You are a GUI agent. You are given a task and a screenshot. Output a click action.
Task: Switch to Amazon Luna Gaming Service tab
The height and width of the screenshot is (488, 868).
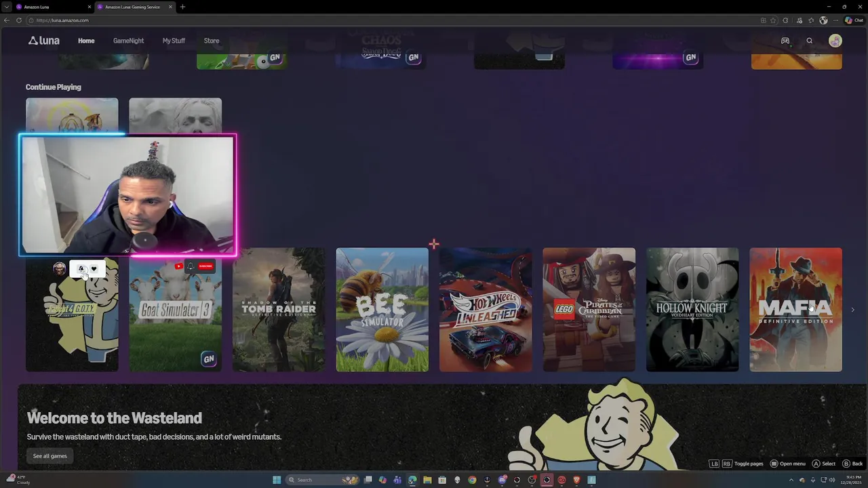tap(134, 7)
